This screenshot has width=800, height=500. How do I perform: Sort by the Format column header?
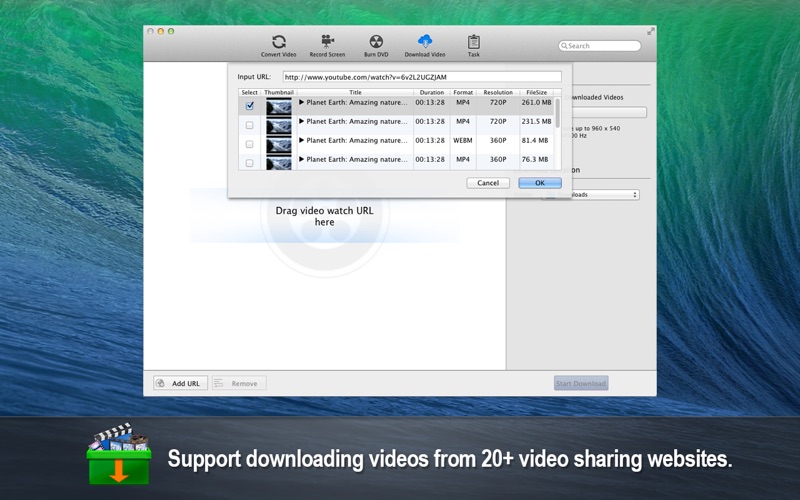click(463, 92)
